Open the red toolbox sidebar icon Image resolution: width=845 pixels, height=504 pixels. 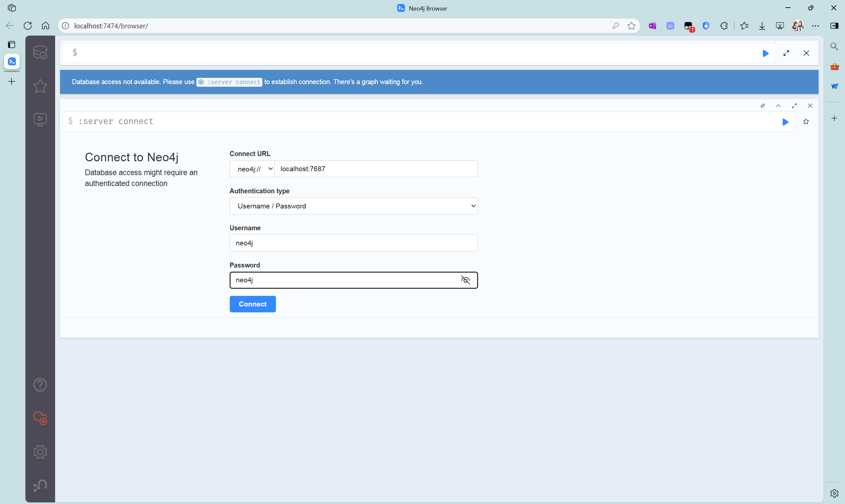pos(834,67)
